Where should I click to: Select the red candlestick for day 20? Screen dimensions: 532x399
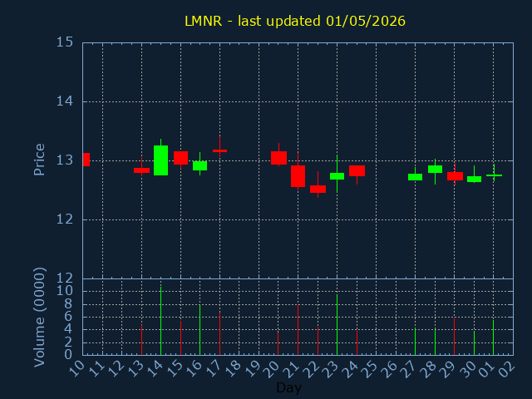pos(279,158)
